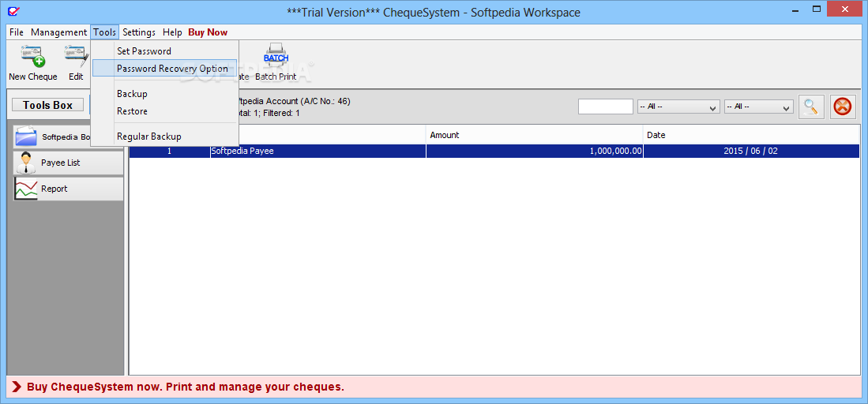Open the File menu

16,32
